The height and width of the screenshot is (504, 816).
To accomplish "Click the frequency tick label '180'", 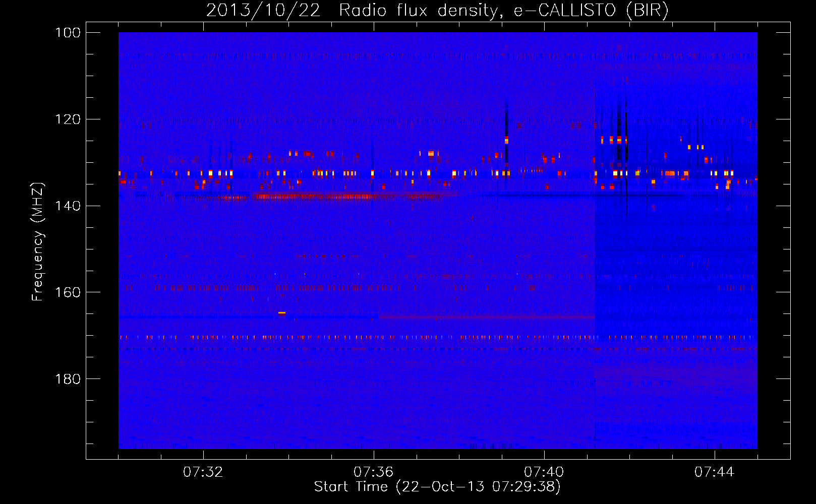I will [x=68, y=379].
